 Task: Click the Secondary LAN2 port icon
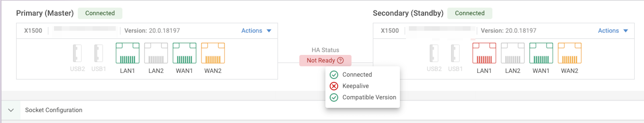513,53
